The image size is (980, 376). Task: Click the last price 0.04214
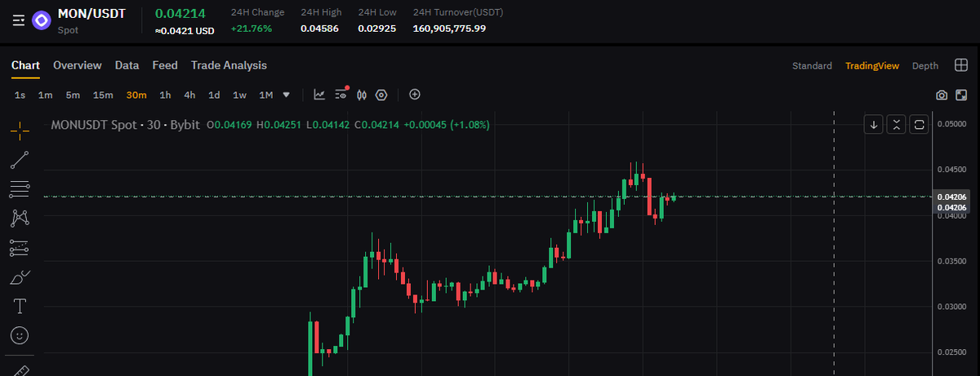pyautogui.click(x=180, y=13)
